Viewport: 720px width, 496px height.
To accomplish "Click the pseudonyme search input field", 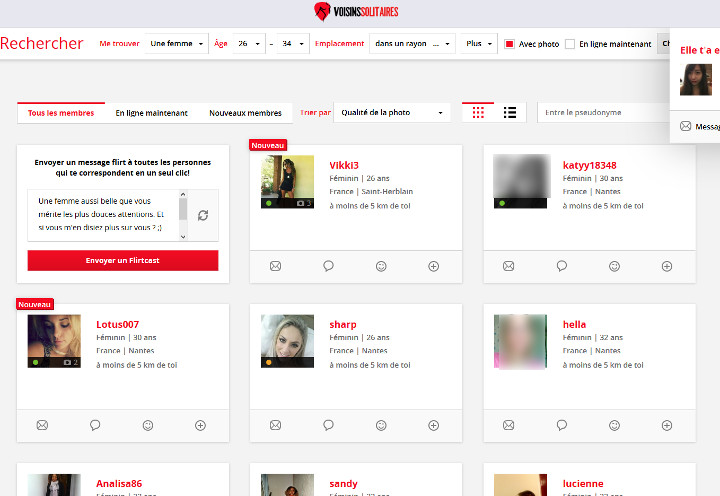I will [603, 113].
